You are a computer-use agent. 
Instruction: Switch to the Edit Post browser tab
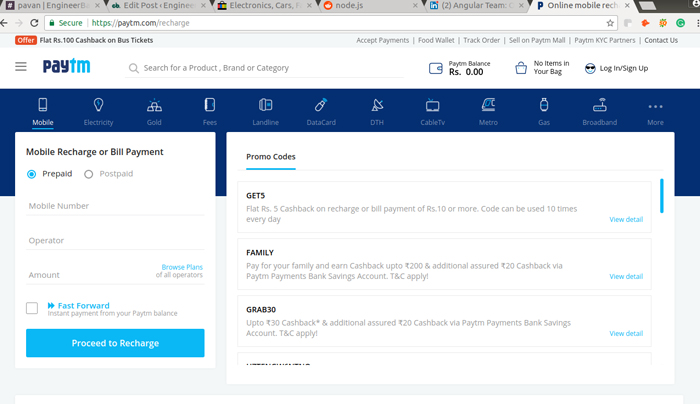[x=157, y=6]
